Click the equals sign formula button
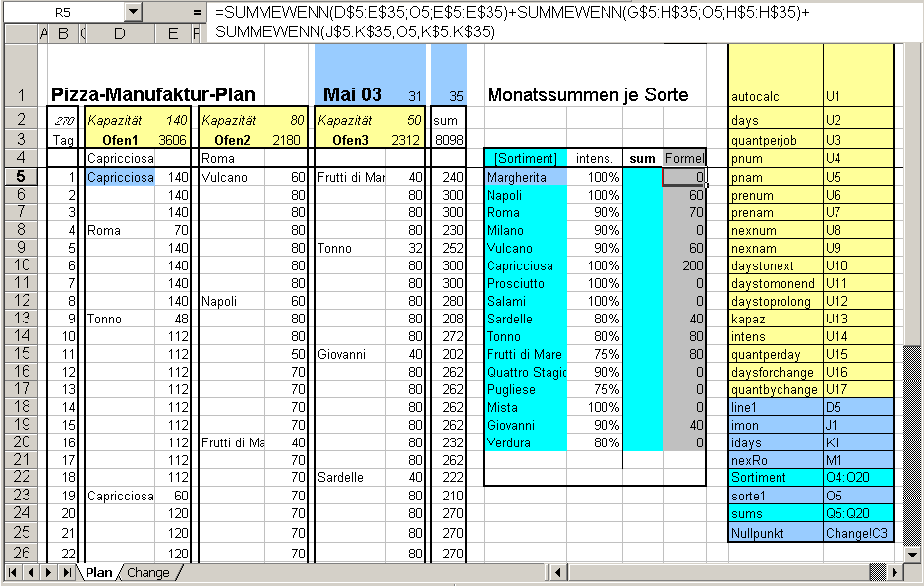The width and height of the screenshot is (924, 586). [x=197, y=12]
